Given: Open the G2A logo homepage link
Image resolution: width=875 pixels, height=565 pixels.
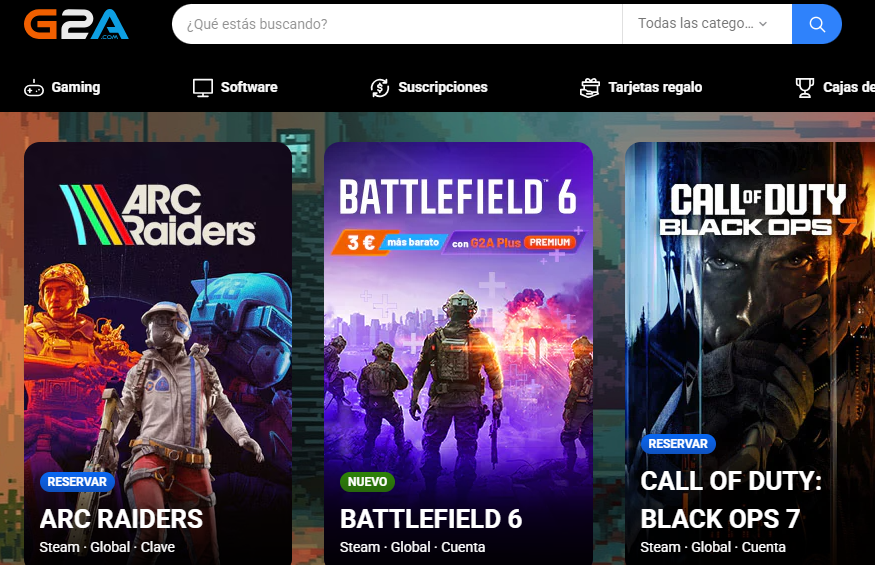Looking at the screenshot, I should [x=76, y=24].
